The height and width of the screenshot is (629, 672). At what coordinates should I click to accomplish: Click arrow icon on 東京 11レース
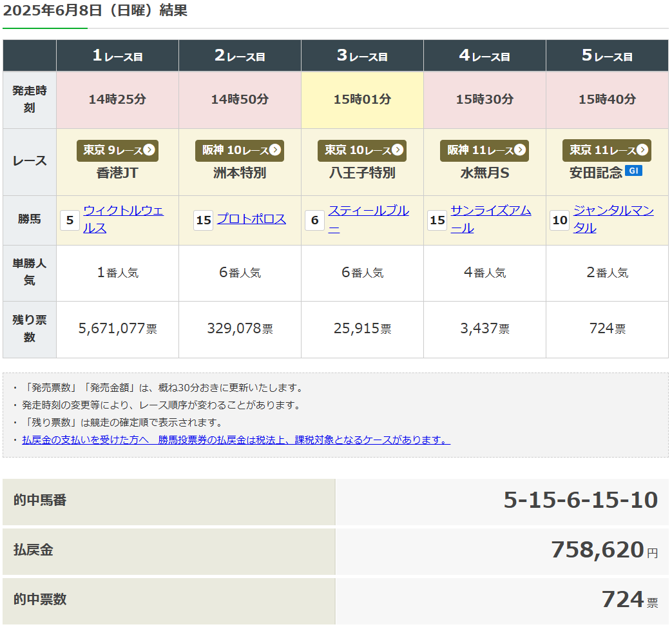point(642,150)
